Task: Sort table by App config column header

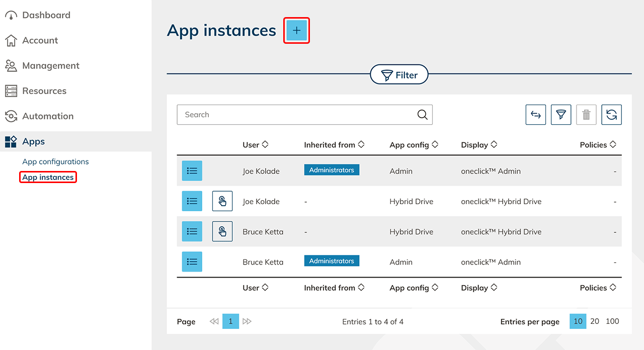Action: [414, 145]
